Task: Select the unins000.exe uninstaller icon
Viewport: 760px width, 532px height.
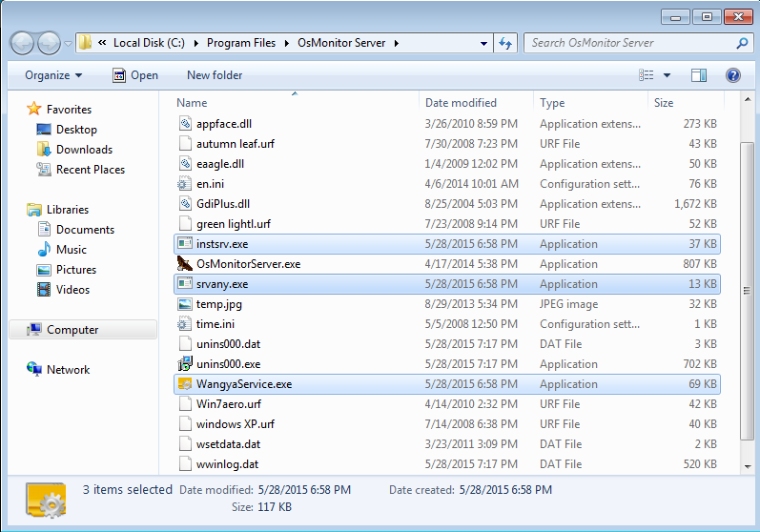Action: click(185, 363)
